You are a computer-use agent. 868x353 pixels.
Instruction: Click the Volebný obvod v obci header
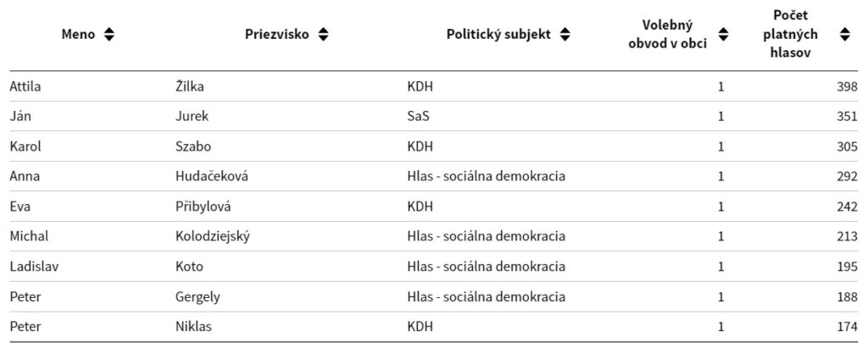668,35
